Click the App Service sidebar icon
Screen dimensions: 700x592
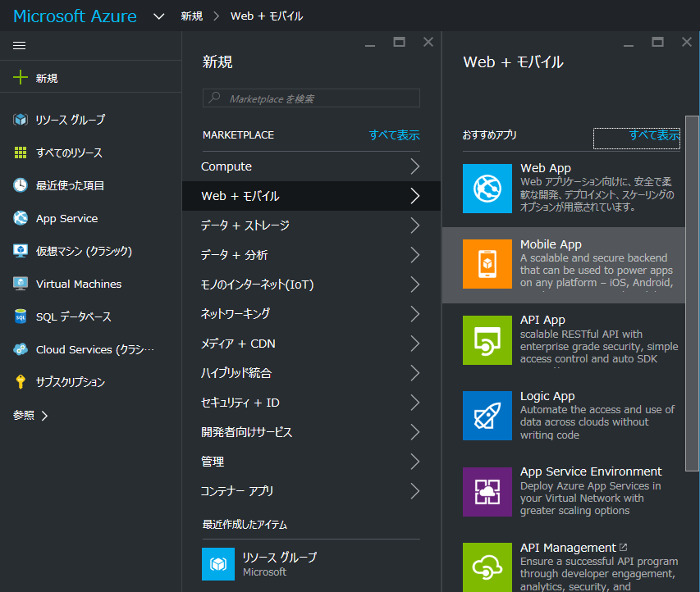pos(21,218)
